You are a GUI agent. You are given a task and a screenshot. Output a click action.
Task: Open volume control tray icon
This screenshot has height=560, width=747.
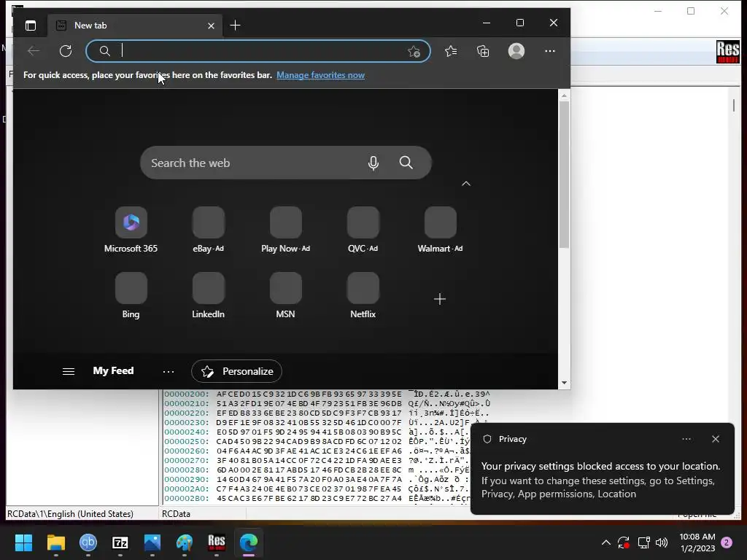point(662,542)
